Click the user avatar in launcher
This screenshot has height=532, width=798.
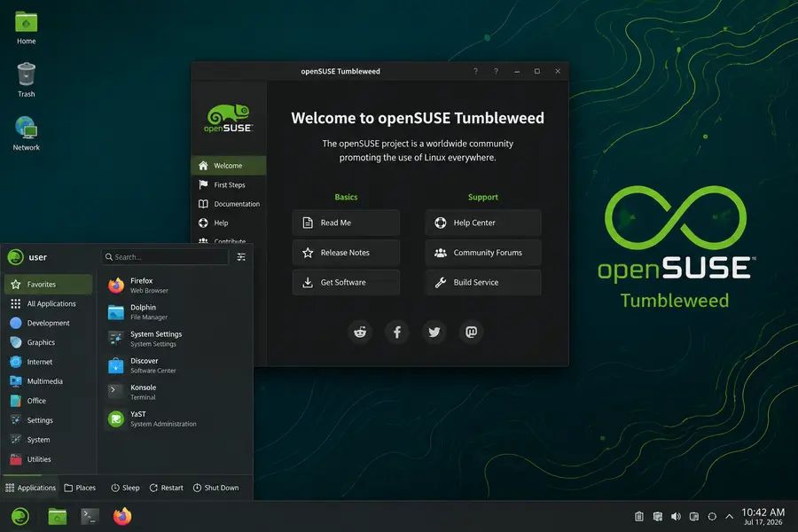[15, 257]
